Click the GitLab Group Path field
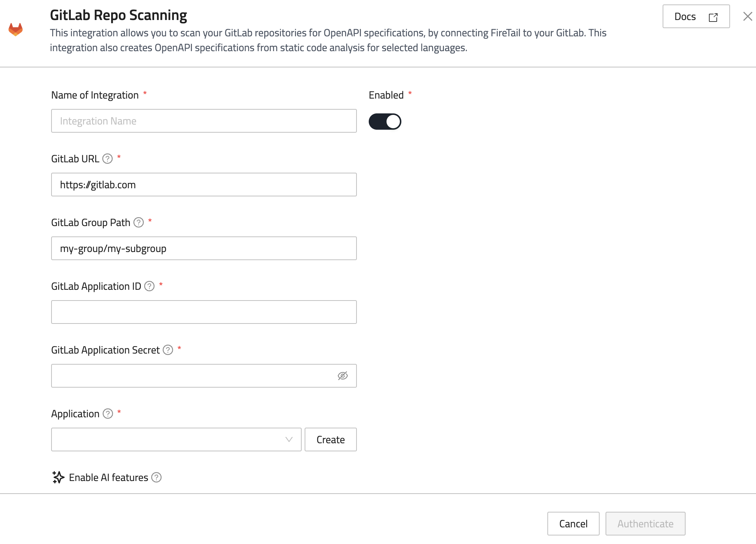Screen dimensions: 756x544 204,248
